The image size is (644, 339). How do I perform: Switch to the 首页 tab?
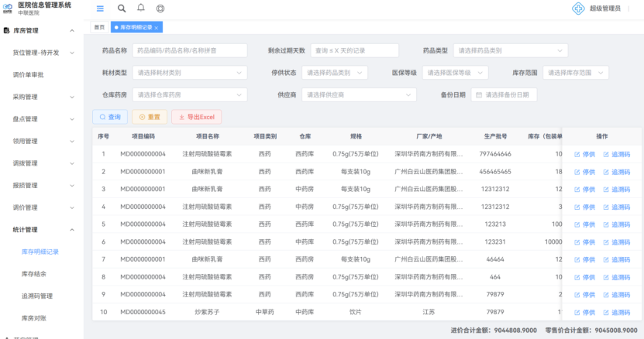tap(99, 28)
